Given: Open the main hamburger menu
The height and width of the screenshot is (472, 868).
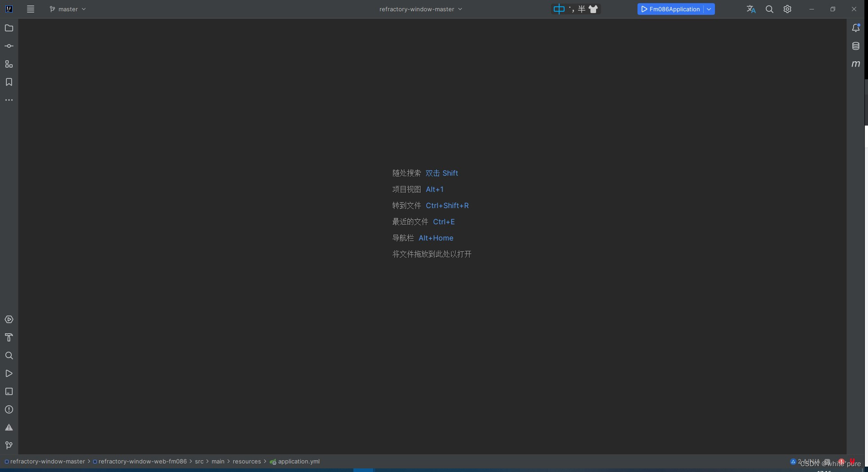Looking at the screenshot, I should [31, 9].
